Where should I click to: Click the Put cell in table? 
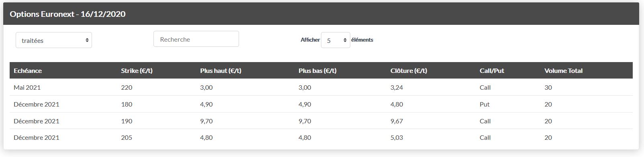[x=485, y=104]
